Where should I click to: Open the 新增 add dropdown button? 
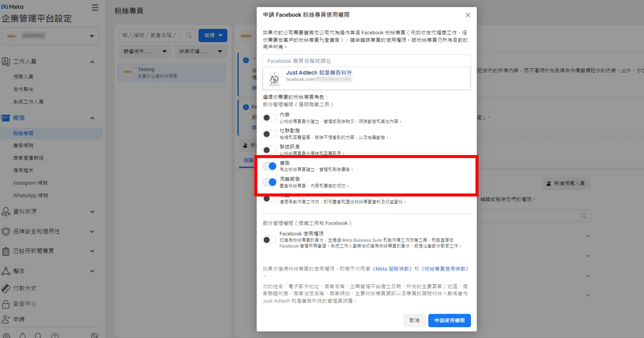[213, 35]
